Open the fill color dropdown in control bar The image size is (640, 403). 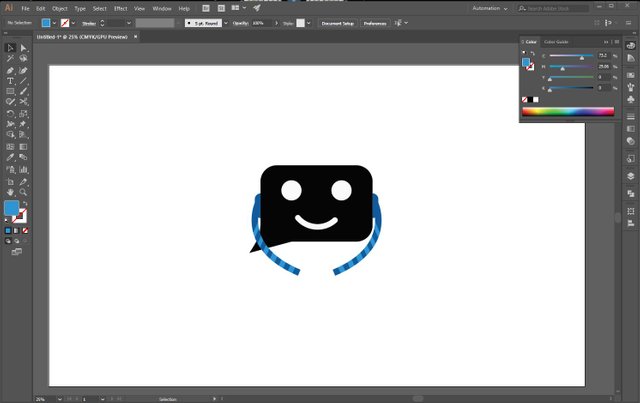54,23
